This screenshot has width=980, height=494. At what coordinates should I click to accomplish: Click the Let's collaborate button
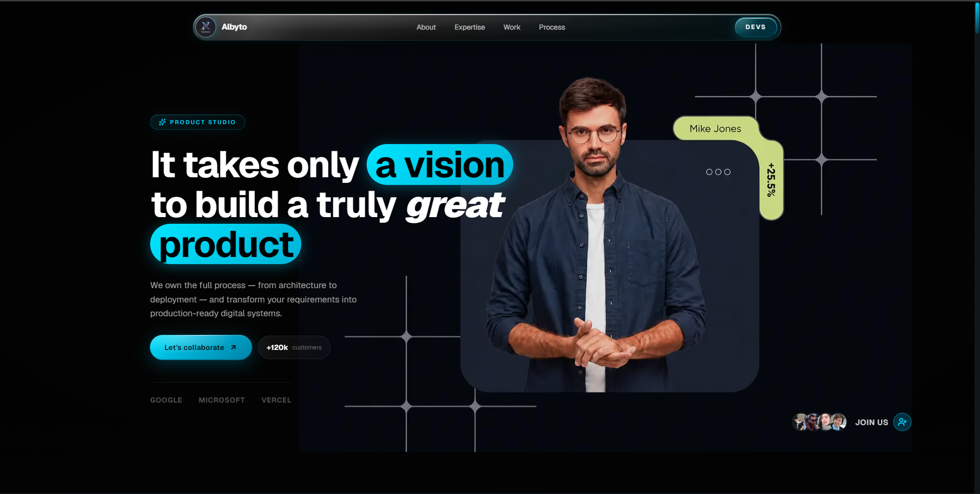pyautogui.click(x=201, y=347)
